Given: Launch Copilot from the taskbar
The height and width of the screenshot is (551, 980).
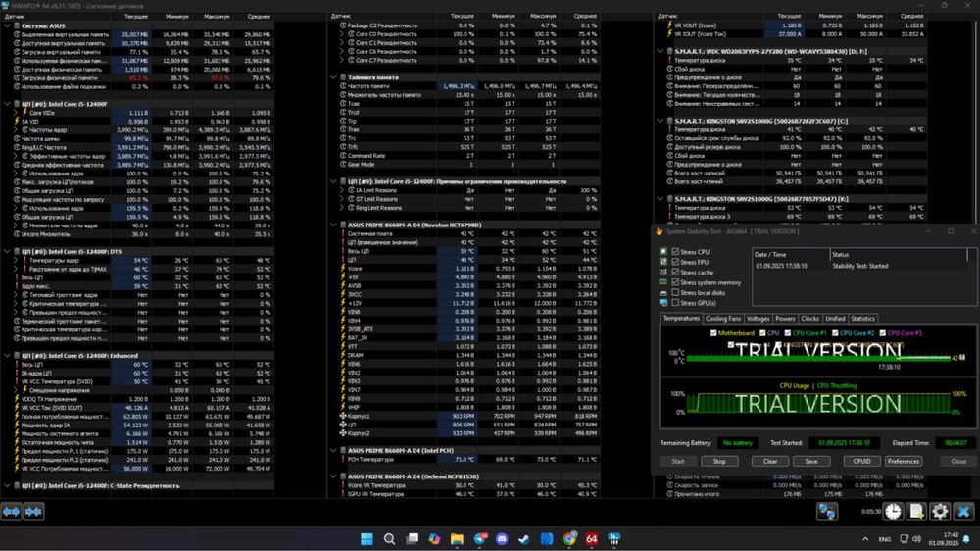Looking at the screenshot, I should (x=434, y=538).
